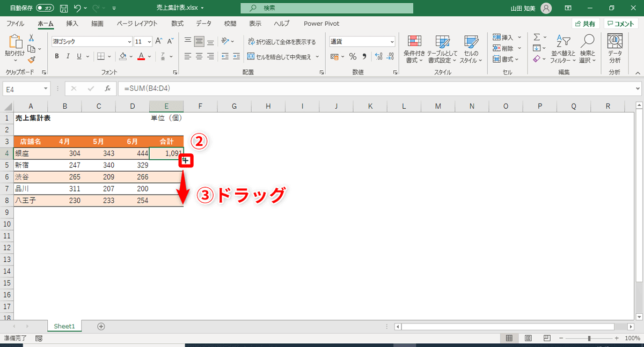Click the Decrease Decimal icon
The height and width of the screenshot is (347, 644).
[x=390, y=56]
